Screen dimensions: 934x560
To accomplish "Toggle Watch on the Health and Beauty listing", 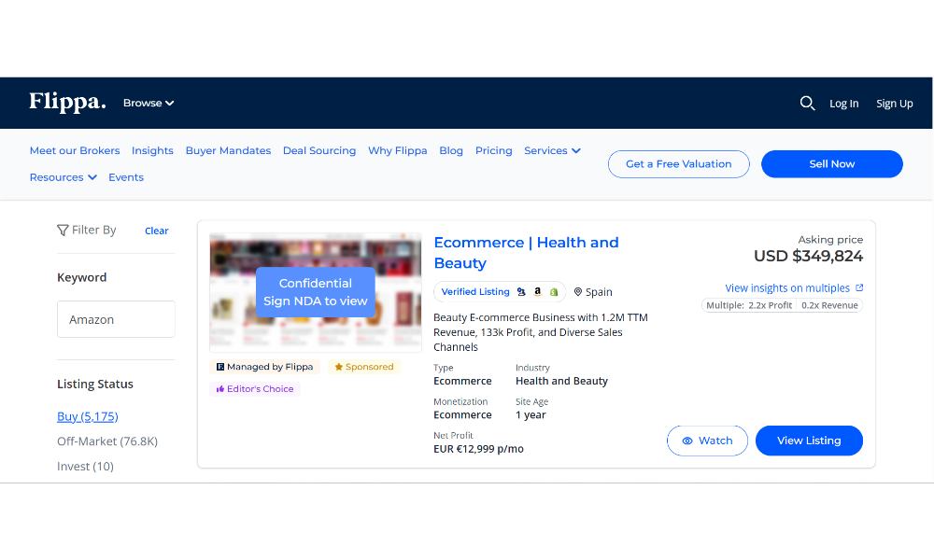I will coord(707,441).
